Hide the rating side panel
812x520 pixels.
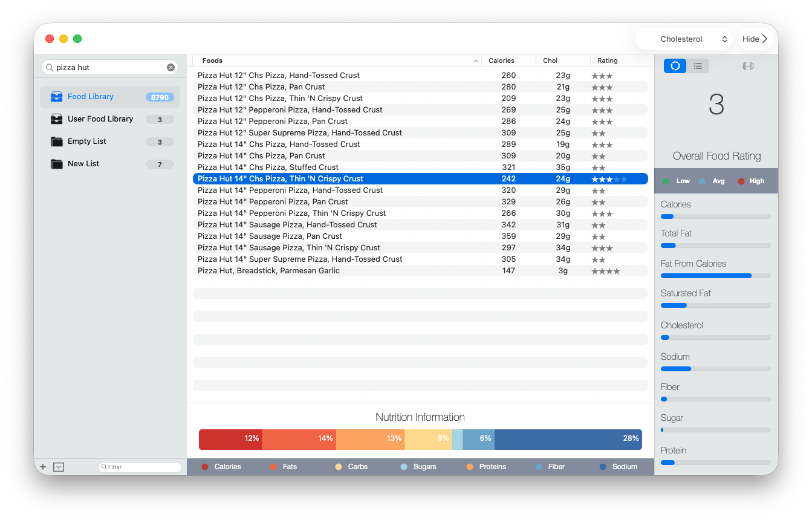[755, 39]
